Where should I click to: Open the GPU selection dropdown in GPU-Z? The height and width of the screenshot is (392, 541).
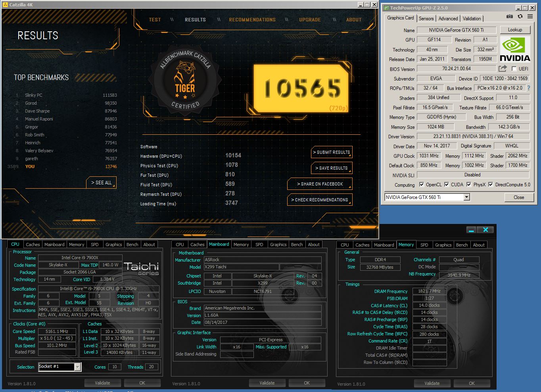click(x=467, y=197)
